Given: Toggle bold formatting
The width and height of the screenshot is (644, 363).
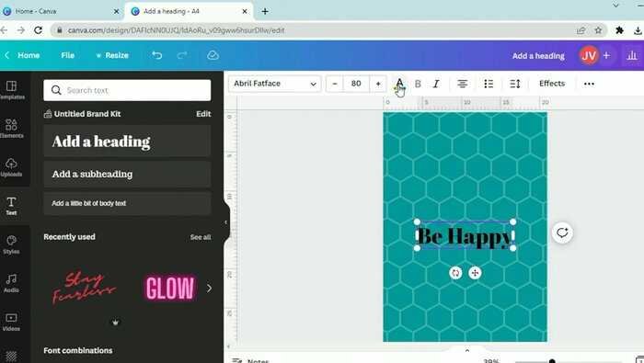Looking at the screenshot, I should 418,84.
